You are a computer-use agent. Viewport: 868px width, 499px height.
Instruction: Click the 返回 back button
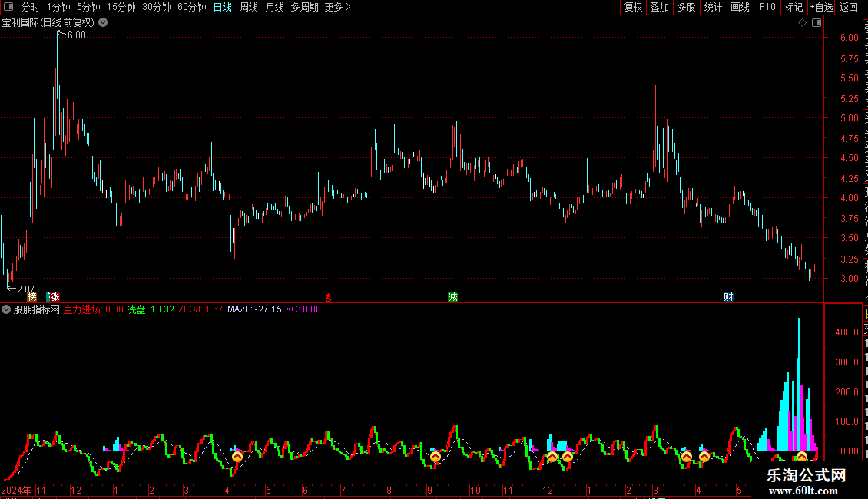pos(849,7)
